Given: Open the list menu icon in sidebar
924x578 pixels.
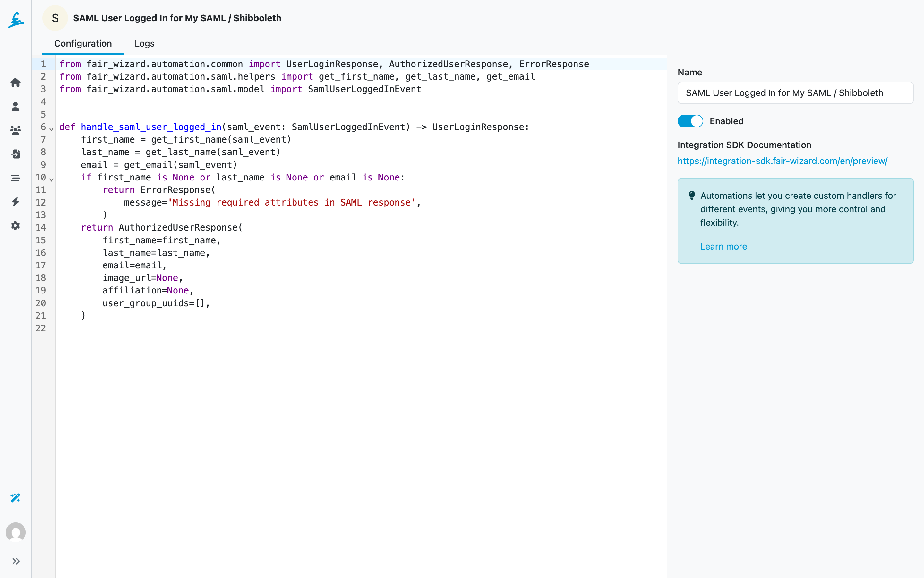Looking at the screenshot, I should coord(15,178).
